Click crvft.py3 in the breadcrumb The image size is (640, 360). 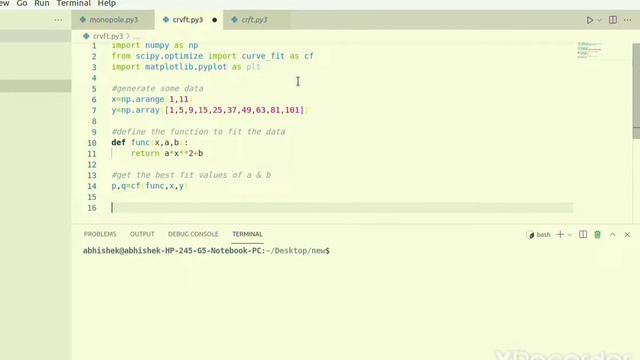coord(107,36)
